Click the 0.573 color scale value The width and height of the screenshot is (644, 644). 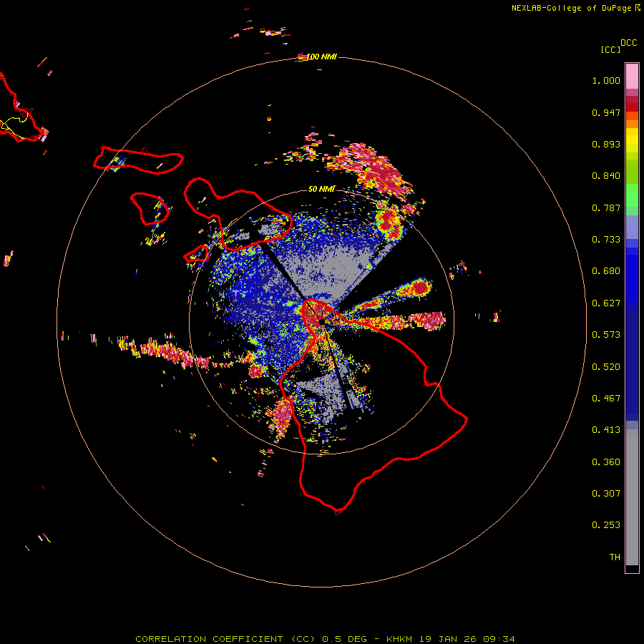(606, 335)
